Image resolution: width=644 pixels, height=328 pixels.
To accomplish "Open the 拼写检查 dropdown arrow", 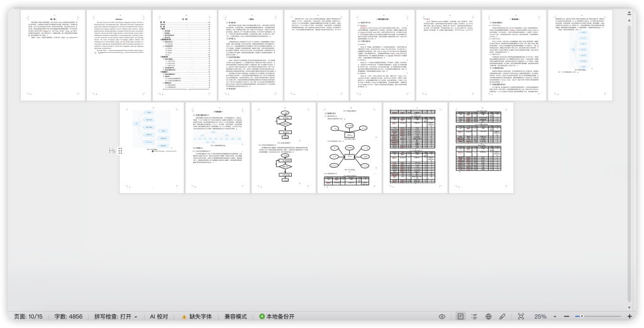I will point(136,317).
